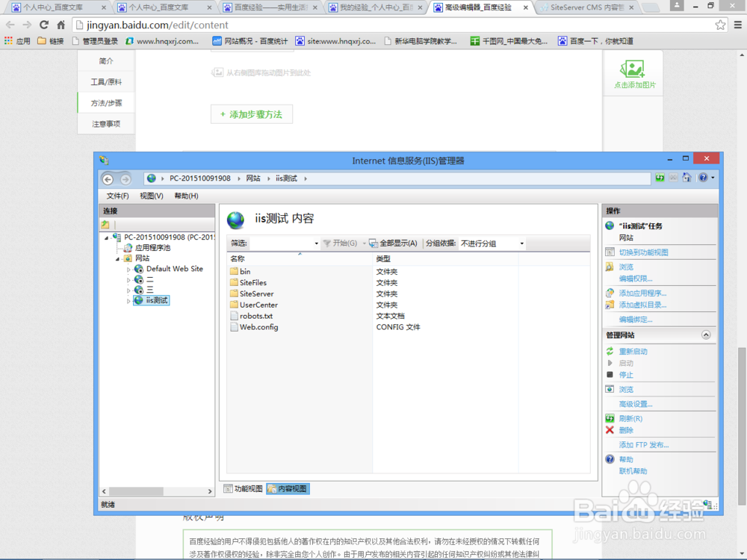Click the 添加步骤方法 button

(x=252, y=114)
